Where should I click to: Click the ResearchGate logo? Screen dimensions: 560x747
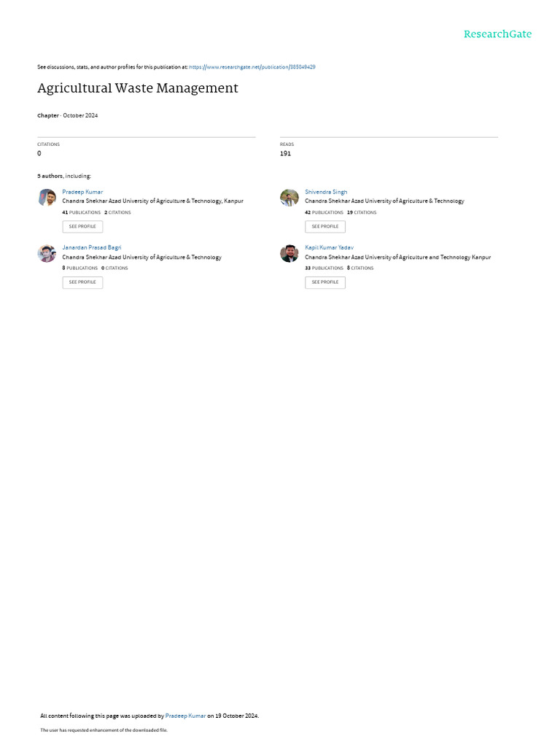(x=497, y=34)
